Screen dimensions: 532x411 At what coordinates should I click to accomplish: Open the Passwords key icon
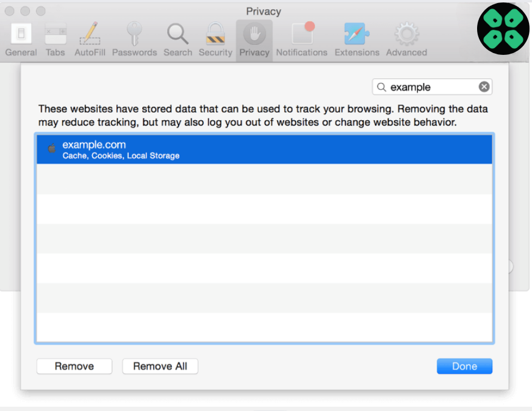point(134,34)
